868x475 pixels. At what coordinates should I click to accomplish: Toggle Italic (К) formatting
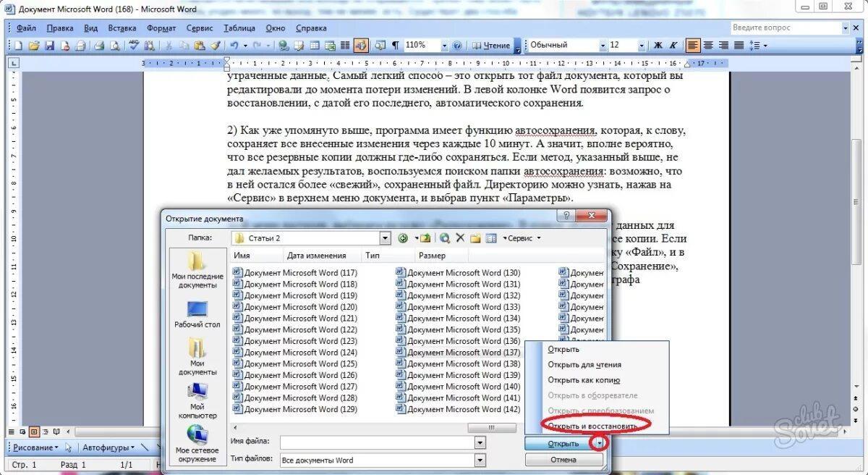pyautogui.click(x=673, y=45)
